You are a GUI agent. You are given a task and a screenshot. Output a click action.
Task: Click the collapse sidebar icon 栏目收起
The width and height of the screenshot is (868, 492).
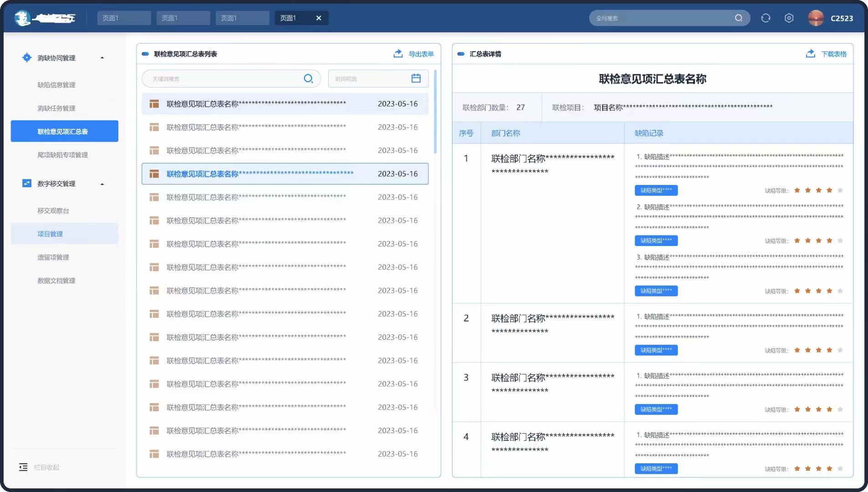23,467
